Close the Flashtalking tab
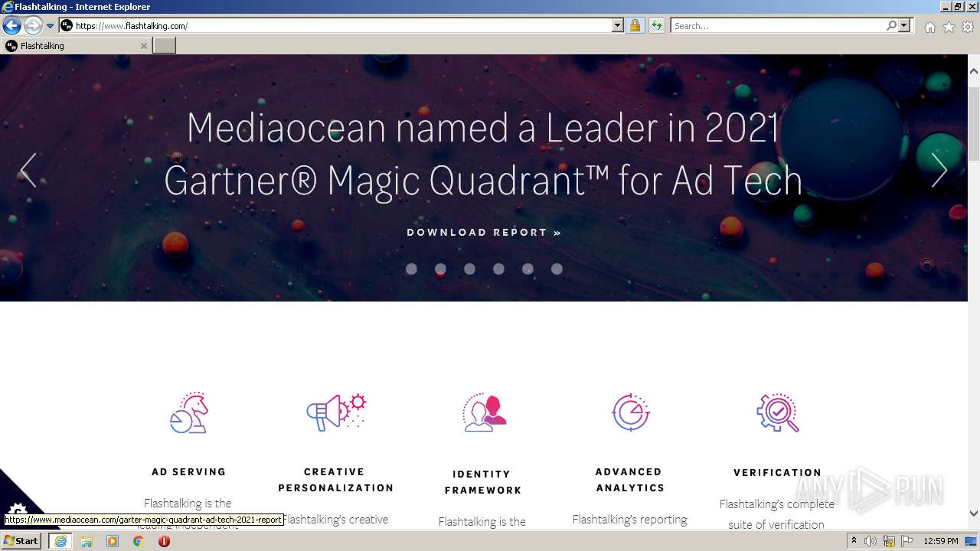The width and height of the screenshot is (980, 551). (x=143, y=46)
